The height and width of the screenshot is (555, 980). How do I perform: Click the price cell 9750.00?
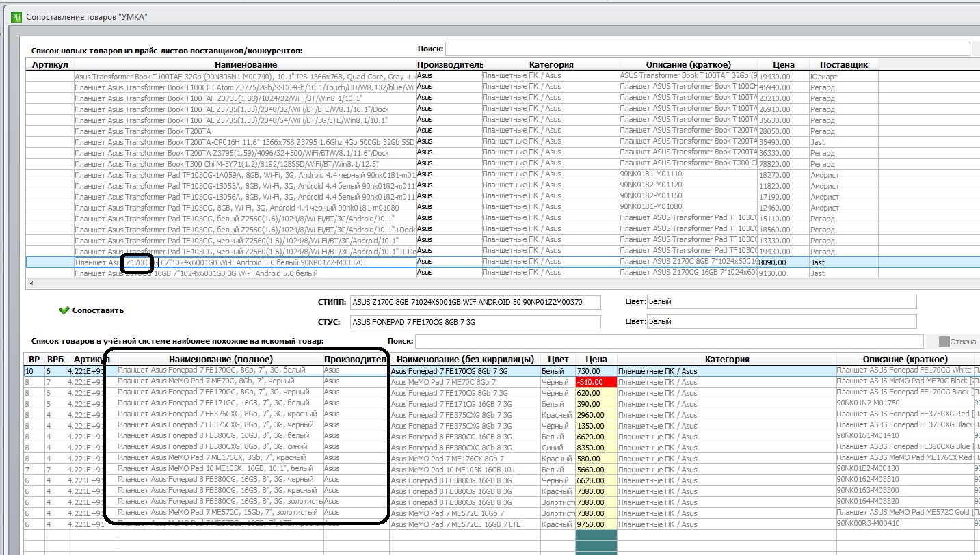point(596,524)
